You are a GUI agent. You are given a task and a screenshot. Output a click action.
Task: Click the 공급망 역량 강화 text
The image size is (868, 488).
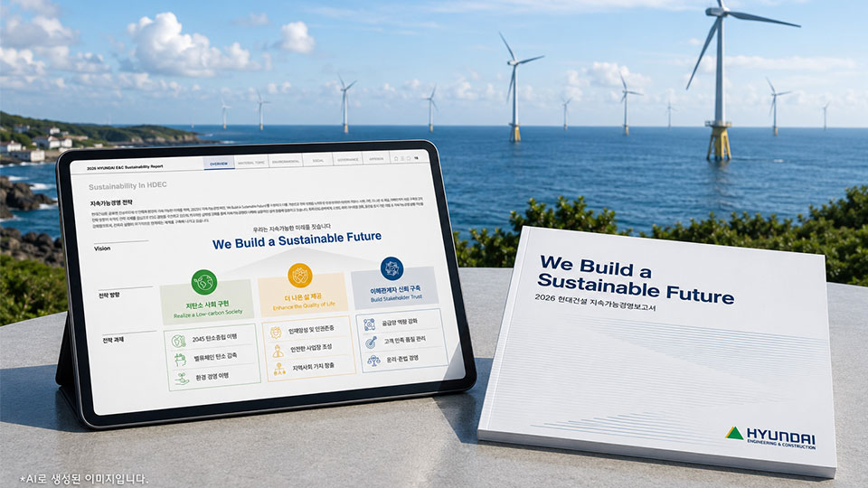(x=400, y=322)
